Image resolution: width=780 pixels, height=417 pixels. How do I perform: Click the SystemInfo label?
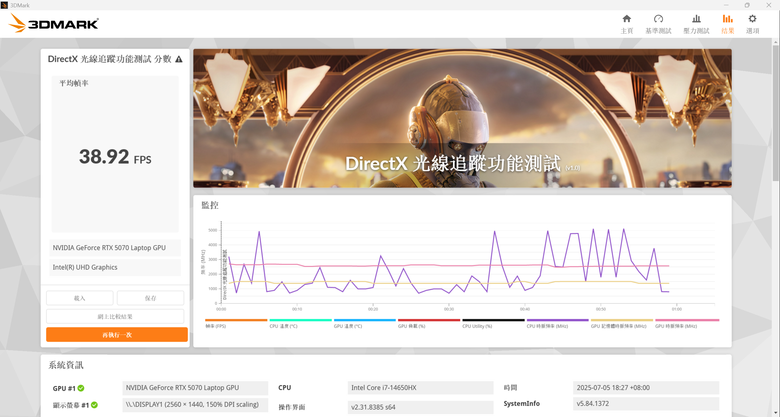point(521,404)
